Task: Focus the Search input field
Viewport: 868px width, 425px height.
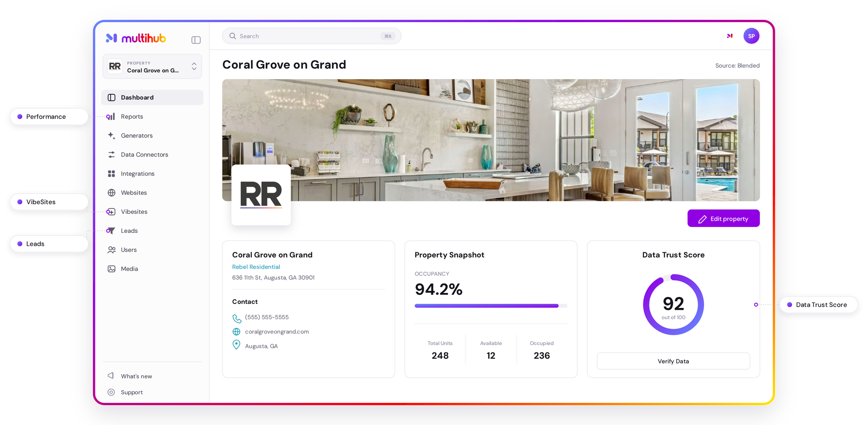Action: pyautogui.click(x=311, y=36)
